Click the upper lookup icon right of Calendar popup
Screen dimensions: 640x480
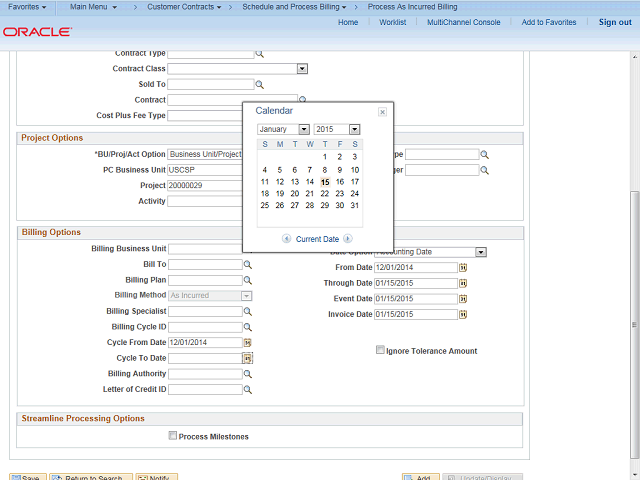484,155
